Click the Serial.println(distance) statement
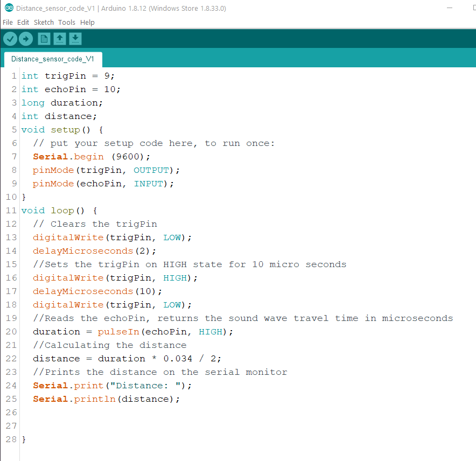Viewport: 476px width, 461px height. pyautogui.click(x=106, y=399)
